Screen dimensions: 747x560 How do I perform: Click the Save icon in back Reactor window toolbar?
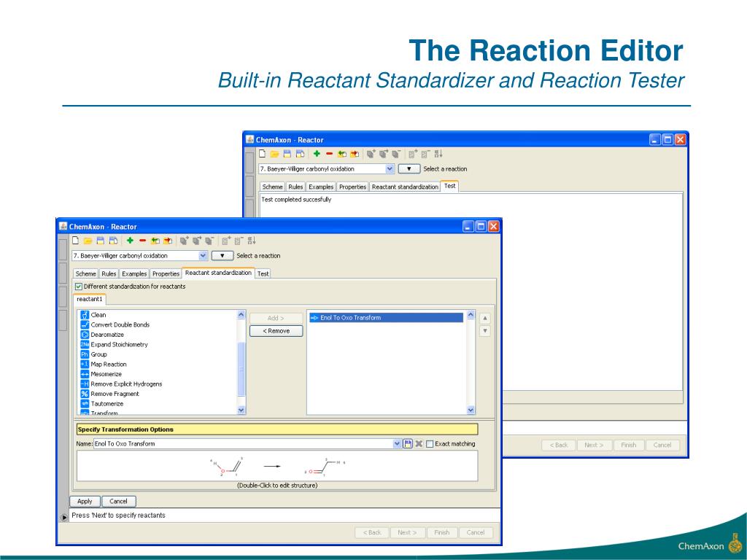pyautogui.click(x=287, y=154)
